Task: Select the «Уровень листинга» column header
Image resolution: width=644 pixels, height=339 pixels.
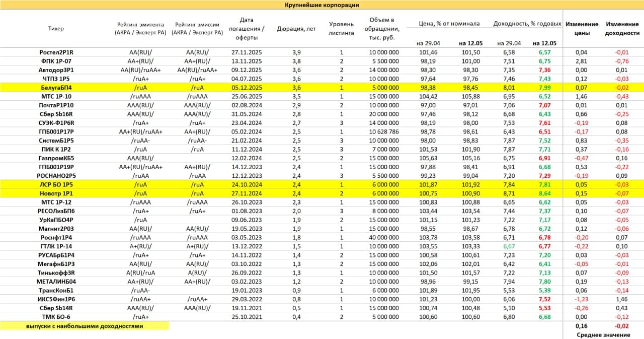Action: (x=341, y=28)
